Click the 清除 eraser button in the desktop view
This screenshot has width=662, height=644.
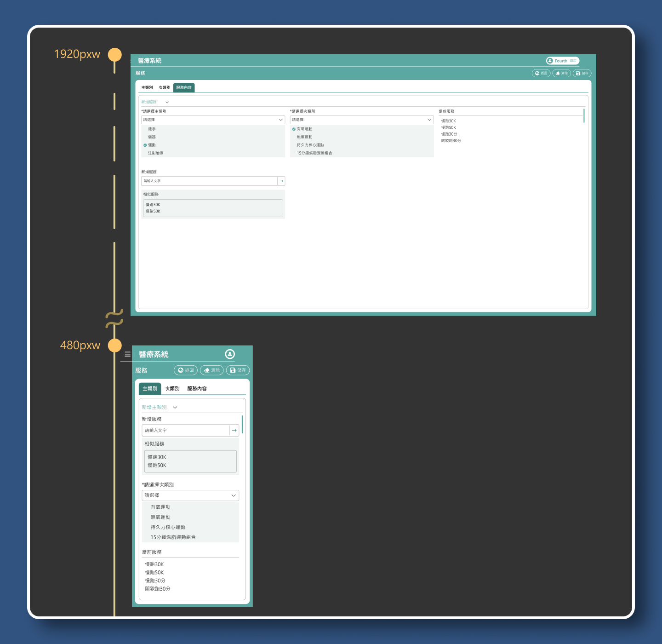[x=561, y=73]
